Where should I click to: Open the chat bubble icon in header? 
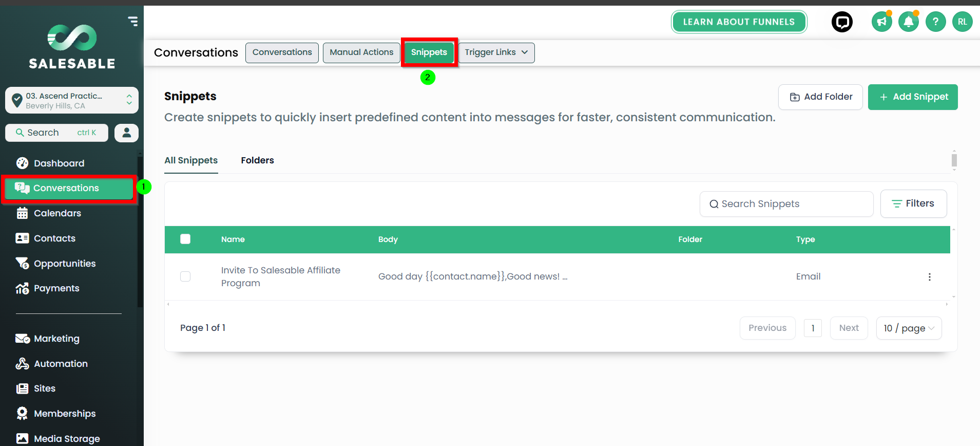pyautogui.click(x=842, y=22)
